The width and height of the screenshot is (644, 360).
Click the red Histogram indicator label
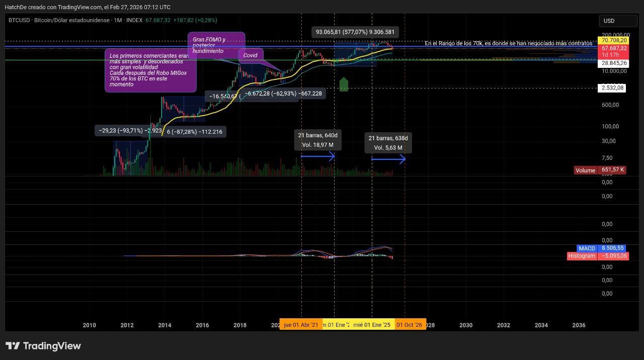click(x=581, y=256)
